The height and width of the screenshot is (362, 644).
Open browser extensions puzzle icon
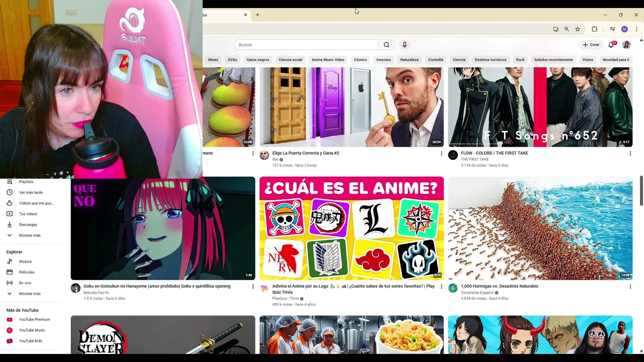[x=594, y=29]
